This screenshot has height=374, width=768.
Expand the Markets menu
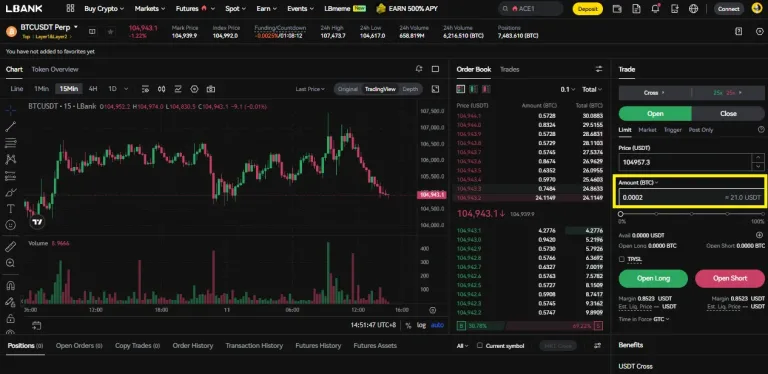tap(150, 9)
